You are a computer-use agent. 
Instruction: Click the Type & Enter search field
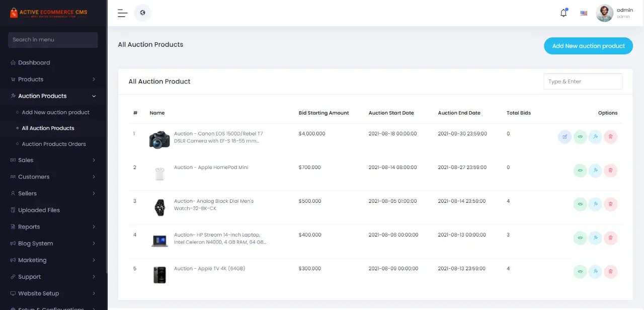click(583, 82)
